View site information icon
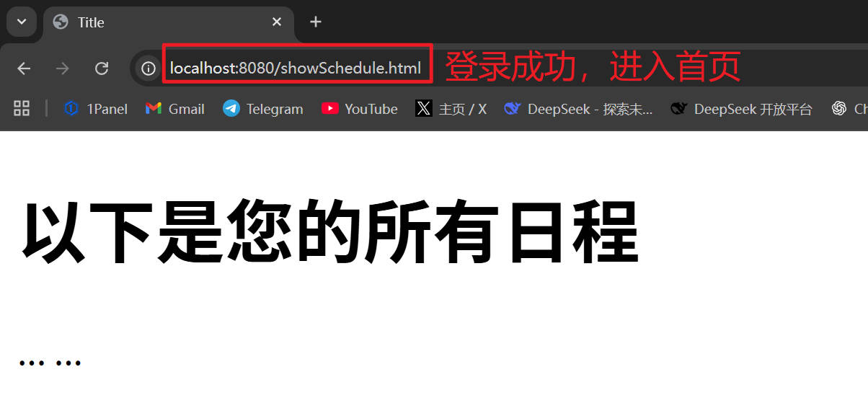Viewport: 868px width, 403px height. click(149, 68)
